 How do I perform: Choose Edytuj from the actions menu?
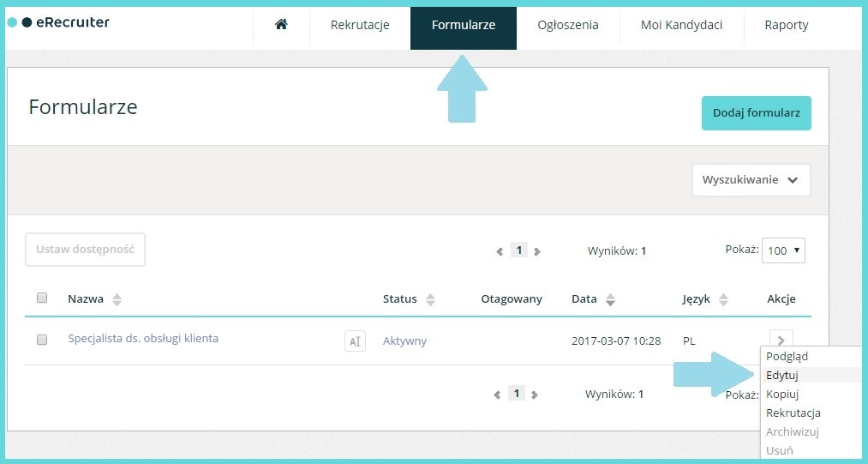781,375
